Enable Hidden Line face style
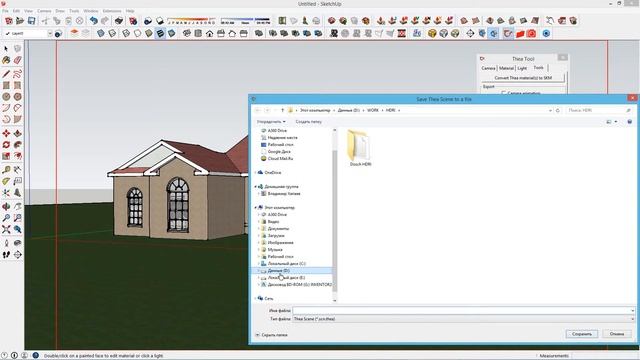Screen dimensions: 640x360 (138, 33)
